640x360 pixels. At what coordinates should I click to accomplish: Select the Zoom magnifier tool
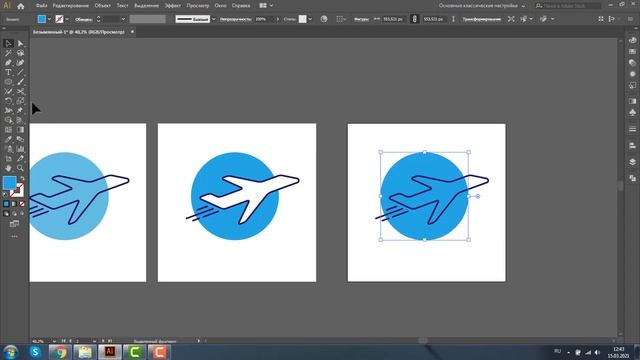tap(20, 168)
